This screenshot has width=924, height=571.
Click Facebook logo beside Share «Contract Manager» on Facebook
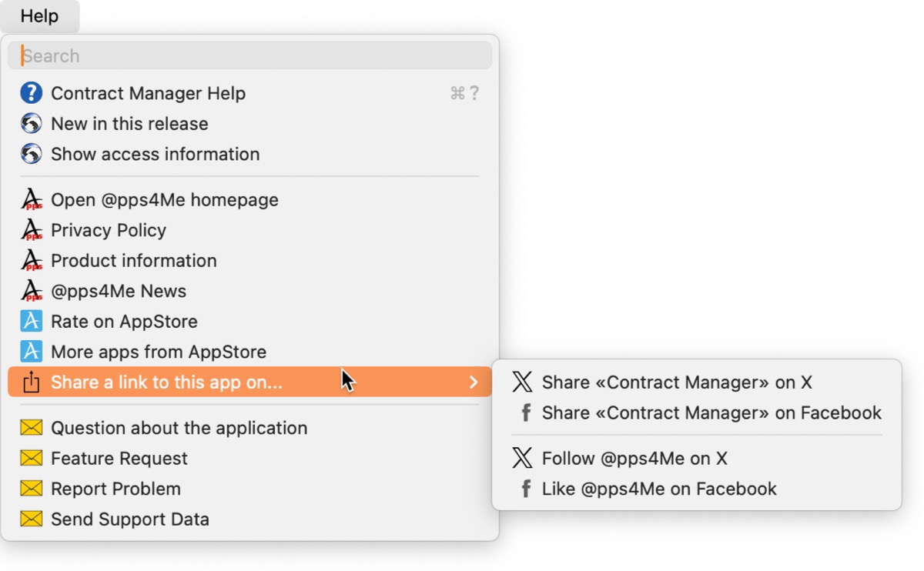click(x=526, y=413)
